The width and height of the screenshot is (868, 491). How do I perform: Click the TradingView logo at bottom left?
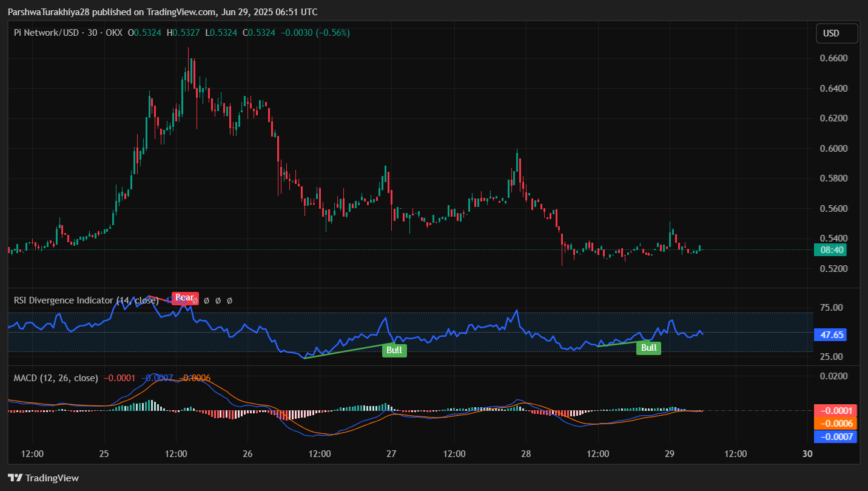point(43,478)
